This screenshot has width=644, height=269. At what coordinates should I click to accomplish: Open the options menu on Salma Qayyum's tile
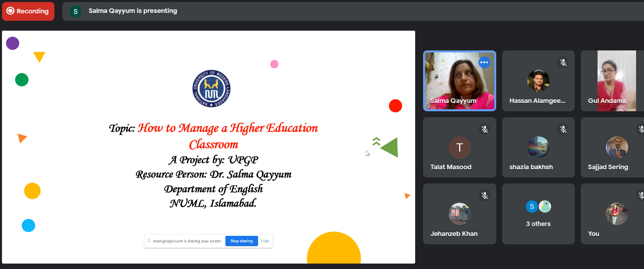pos(484,62)
